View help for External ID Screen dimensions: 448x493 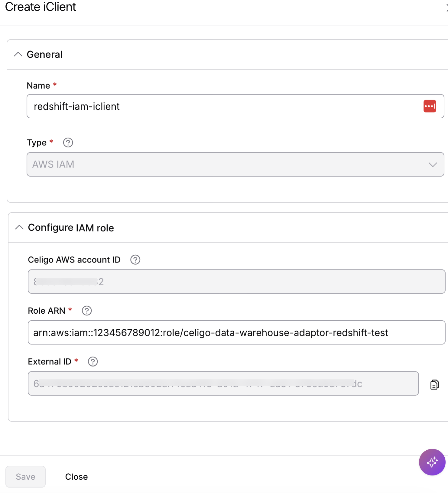pyautogui.click(x=93, y=361)
